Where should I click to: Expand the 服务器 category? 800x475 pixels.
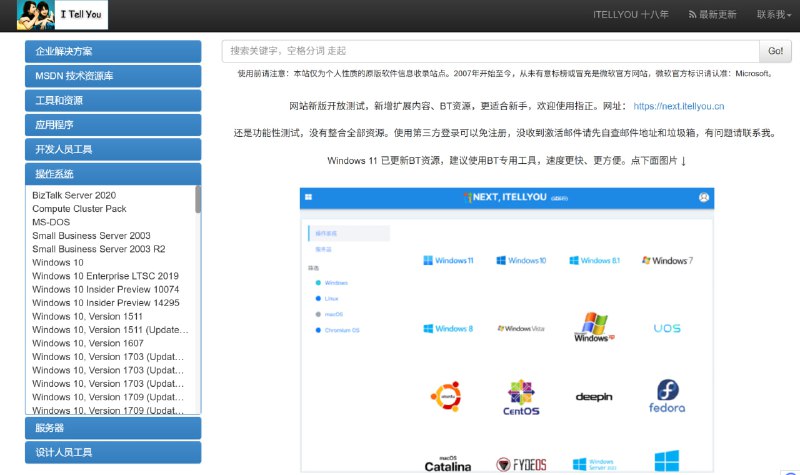[113, 428]
